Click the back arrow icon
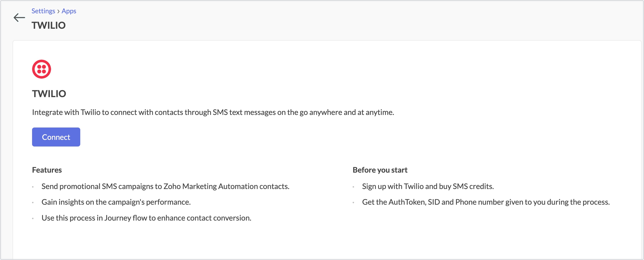The height and width of the screenshot is (260, 644). [x=19, y=18]
